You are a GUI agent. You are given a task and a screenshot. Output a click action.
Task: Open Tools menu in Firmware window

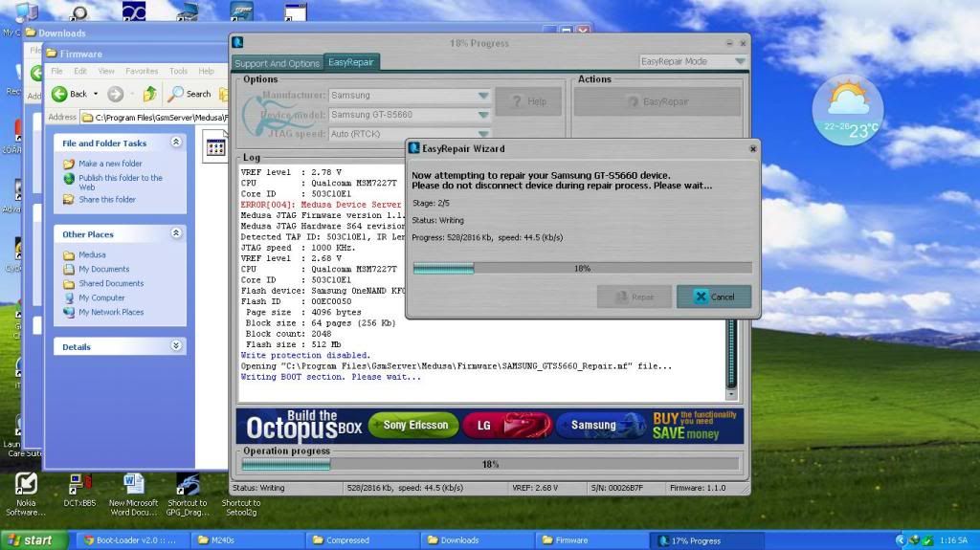178,71
